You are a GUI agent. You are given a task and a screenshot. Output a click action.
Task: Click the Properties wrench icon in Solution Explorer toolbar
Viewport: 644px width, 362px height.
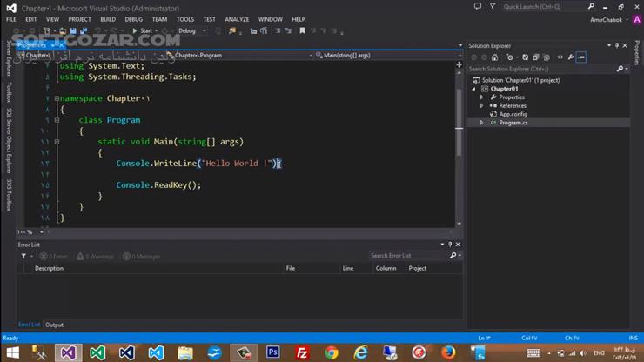[x=571, y=57]
